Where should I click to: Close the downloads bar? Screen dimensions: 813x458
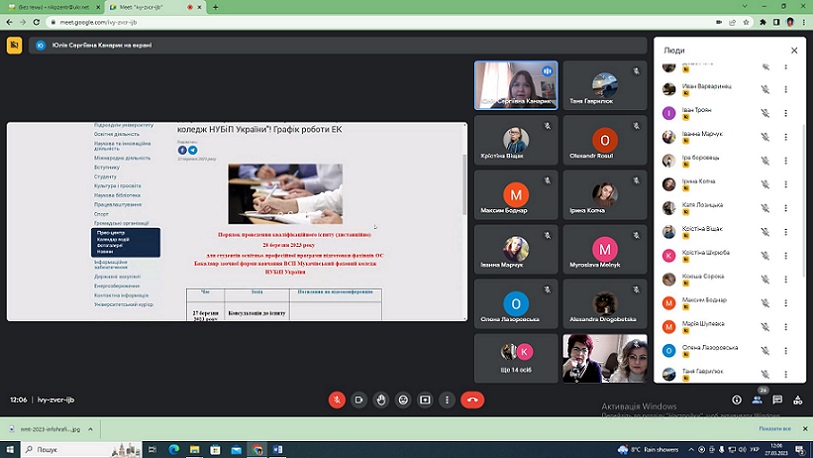point(805,429)
